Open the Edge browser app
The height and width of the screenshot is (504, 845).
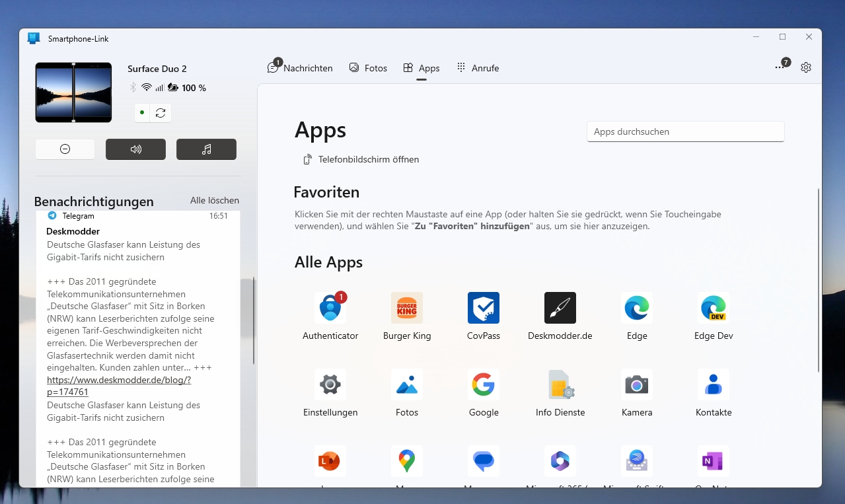coord(637,308)
